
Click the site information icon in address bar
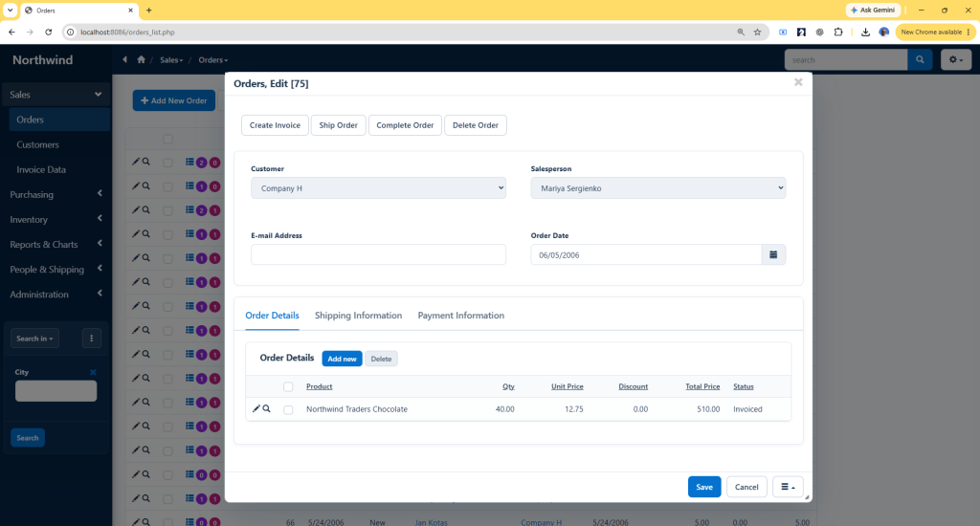coord(71,32)
